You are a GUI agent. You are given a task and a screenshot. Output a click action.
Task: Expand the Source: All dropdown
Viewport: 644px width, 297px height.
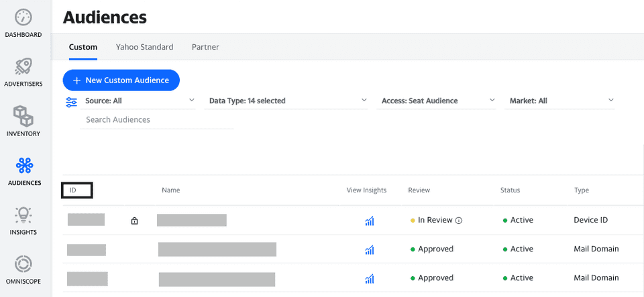pyautogui.click(x=140, y=101)
